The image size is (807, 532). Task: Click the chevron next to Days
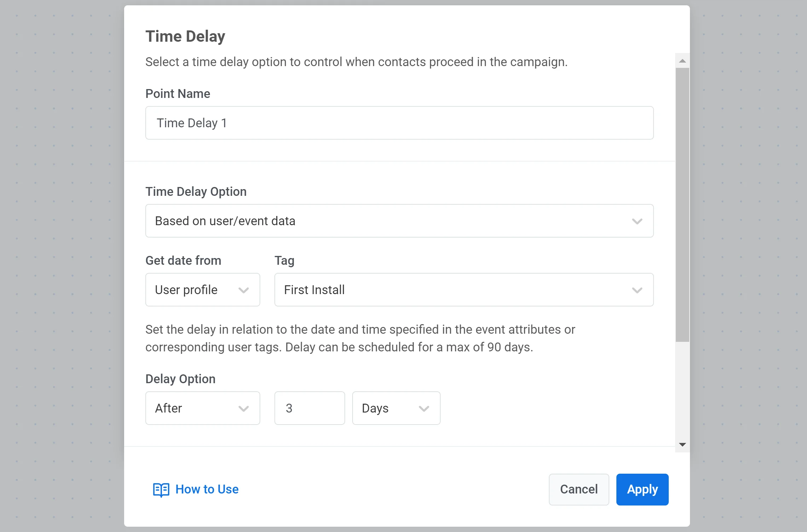[424, 409]
